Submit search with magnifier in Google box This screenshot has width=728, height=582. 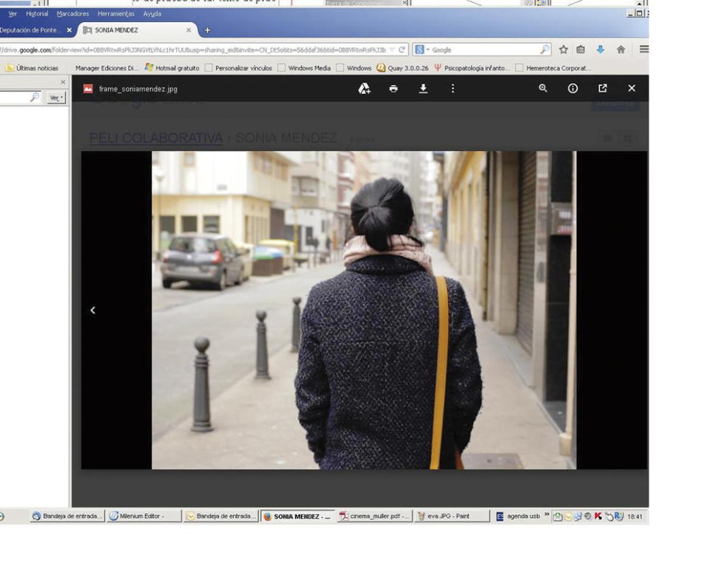click(545, 50)
